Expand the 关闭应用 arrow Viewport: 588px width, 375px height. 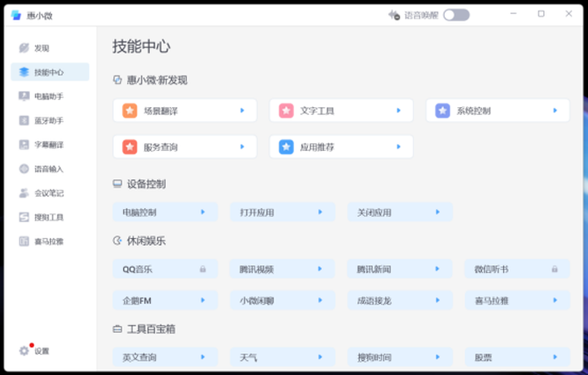tap(438, 212)
